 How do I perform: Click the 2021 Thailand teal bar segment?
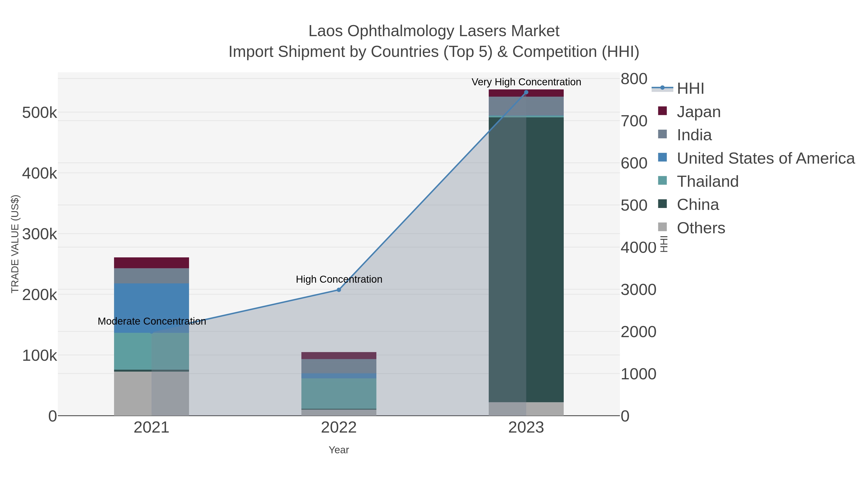tap(151, 352)
